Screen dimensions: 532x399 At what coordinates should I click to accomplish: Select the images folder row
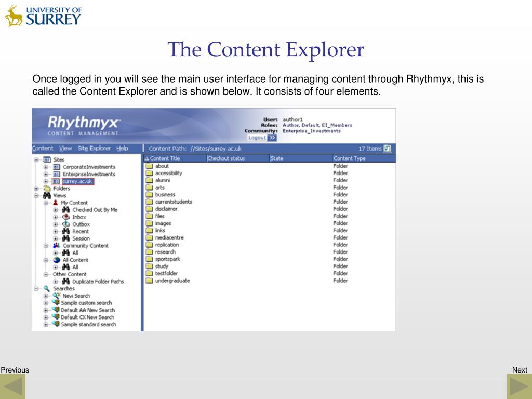[x=270, y=223]
